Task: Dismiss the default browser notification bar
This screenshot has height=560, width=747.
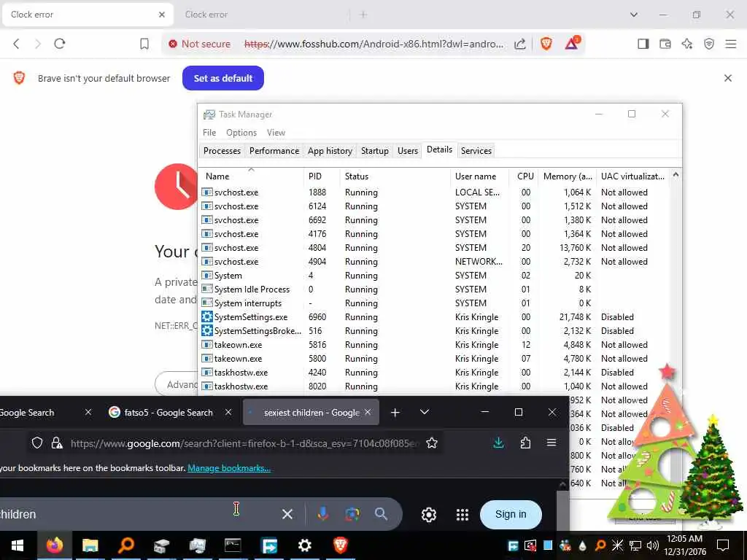Action: (x=728, y=78)
